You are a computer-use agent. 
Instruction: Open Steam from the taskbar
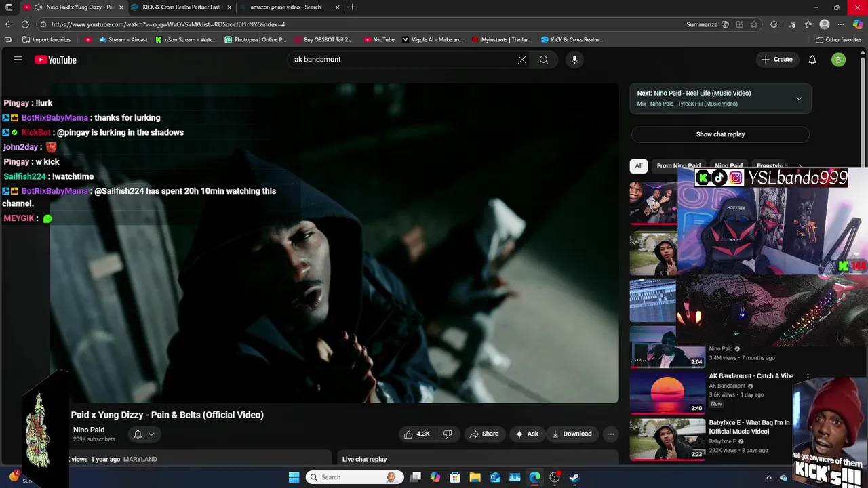pos(574,477)
